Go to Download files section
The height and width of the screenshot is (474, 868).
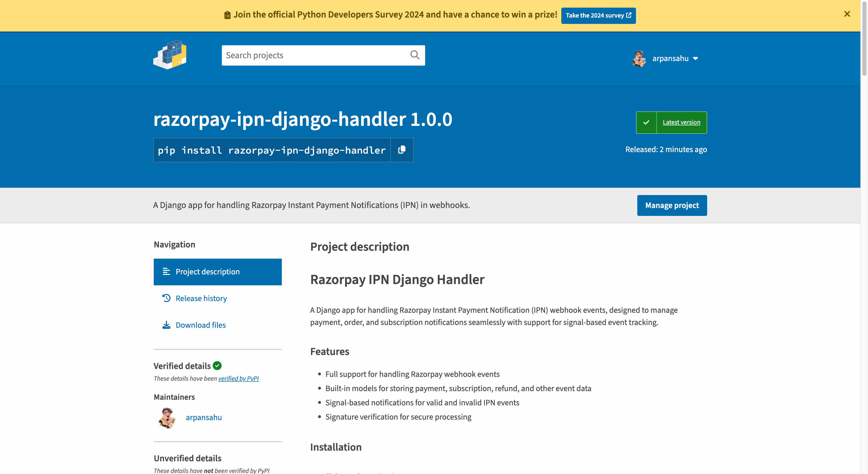pyautogui.click(x=200, y=325)
